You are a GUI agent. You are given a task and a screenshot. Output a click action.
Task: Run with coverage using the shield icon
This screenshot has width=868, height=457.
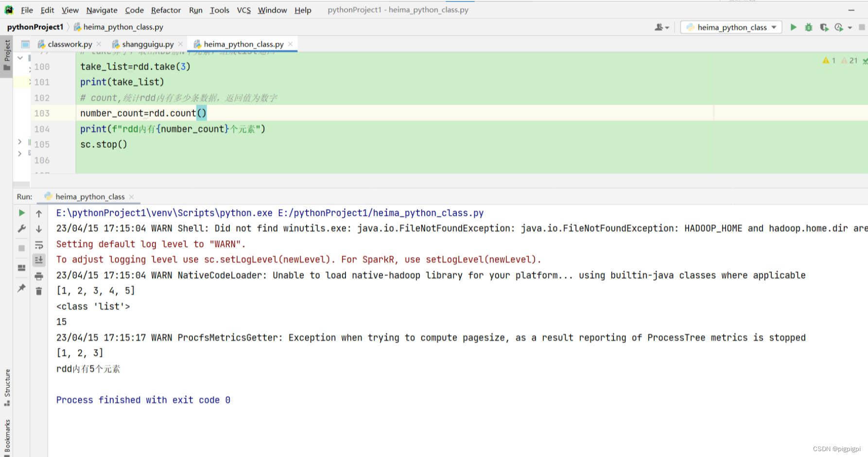824,27
